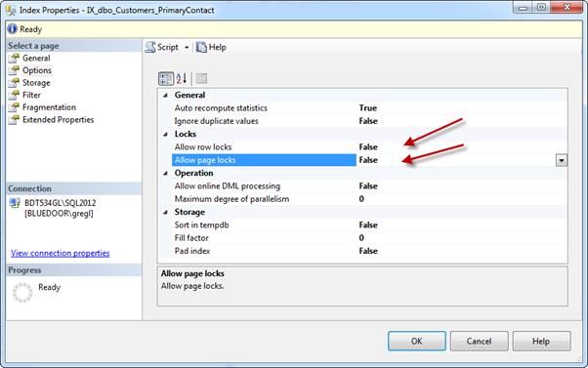The height and width of the screenshot is (368, 588).
Task: Click True value of Auto recompute statistics
Action: pyautogui.click(x=368, y=108)
